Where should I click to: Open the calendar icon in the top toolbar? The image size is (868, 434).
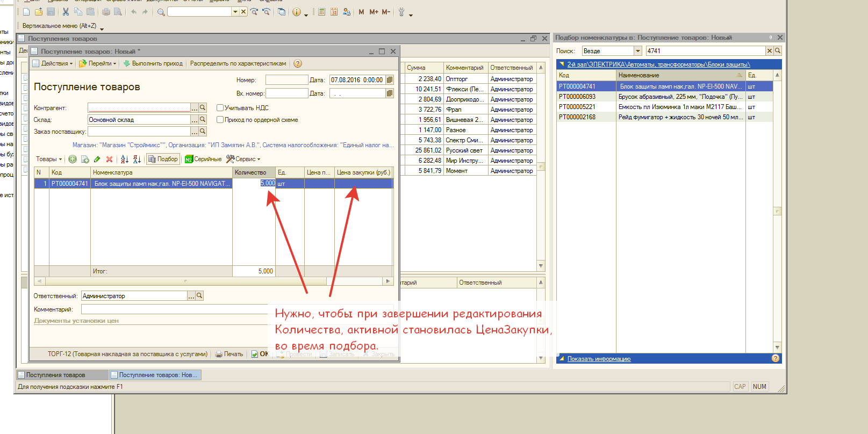334,12
